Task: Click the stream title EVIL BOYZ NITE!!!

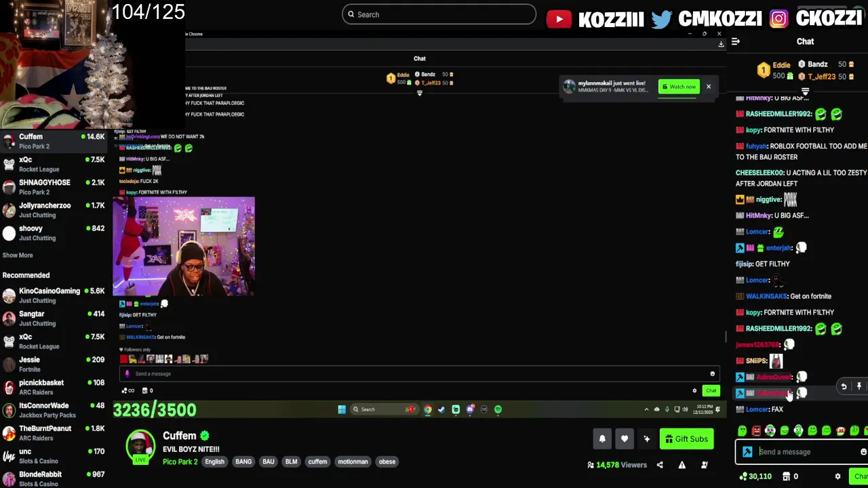Action: click(x=191, y=449)
